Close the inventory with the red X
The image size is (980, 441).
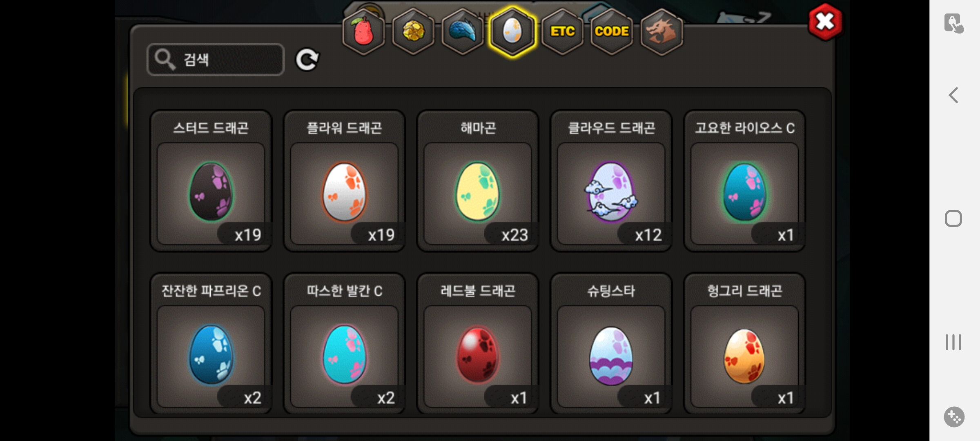click(x=825, y=22)
